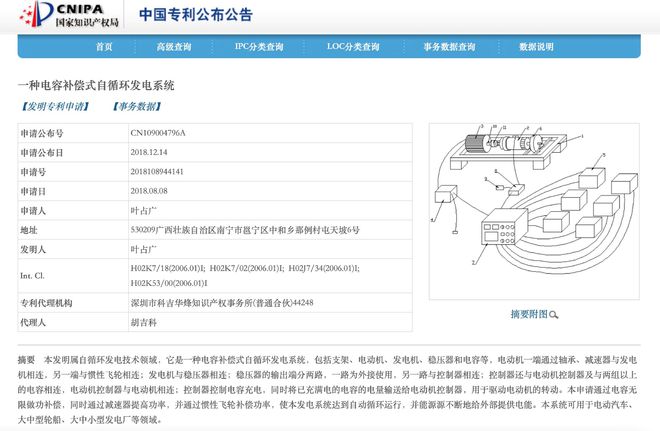Screen dimensions: 660x431
Task: Click the patent title 一种电容补偿式自循环发电系统
Action: coord(96,85)
